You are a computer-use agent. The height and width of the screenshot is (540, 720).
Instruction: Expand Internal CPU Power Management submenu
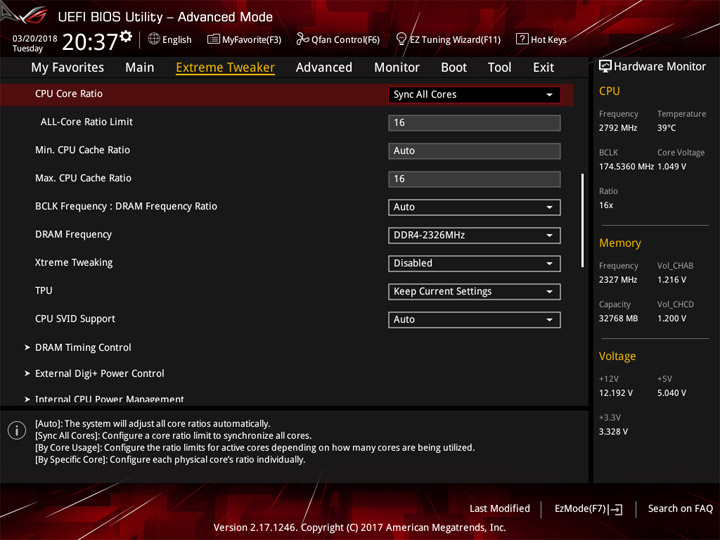pos(109,399)
